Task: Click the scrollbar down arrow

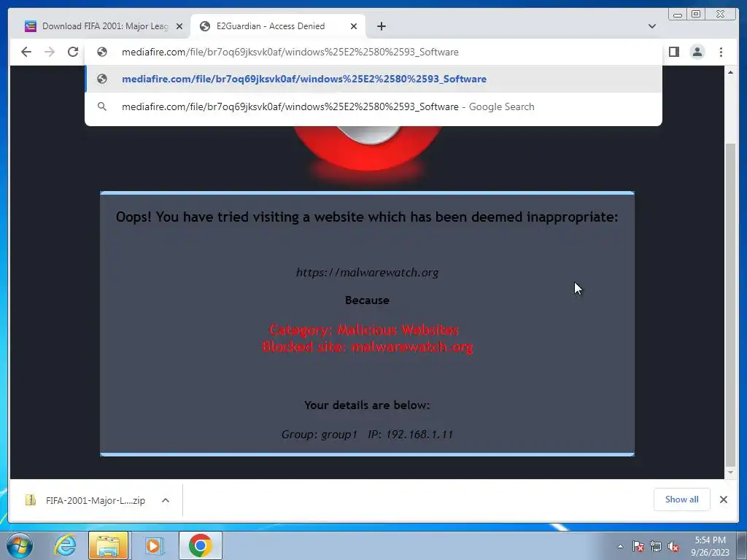Action: pyautogui.click(x=730, y=472)
